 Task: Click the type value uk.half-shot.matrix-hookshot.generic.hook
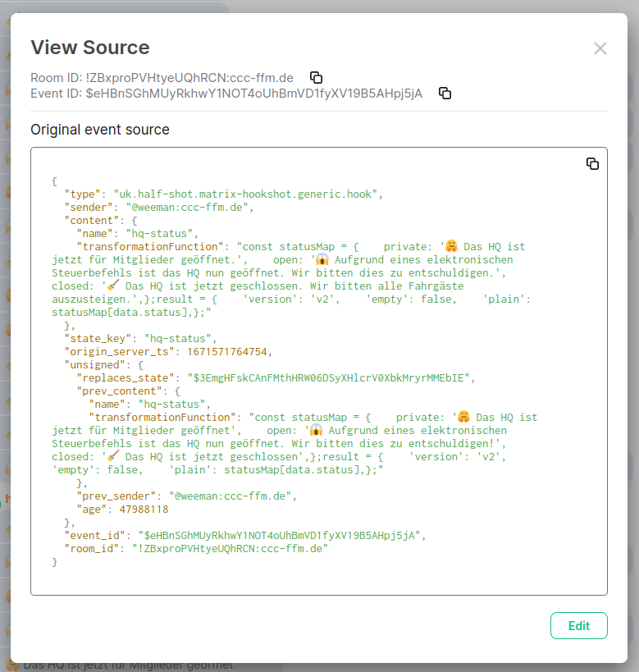click(x=245, y=194)
